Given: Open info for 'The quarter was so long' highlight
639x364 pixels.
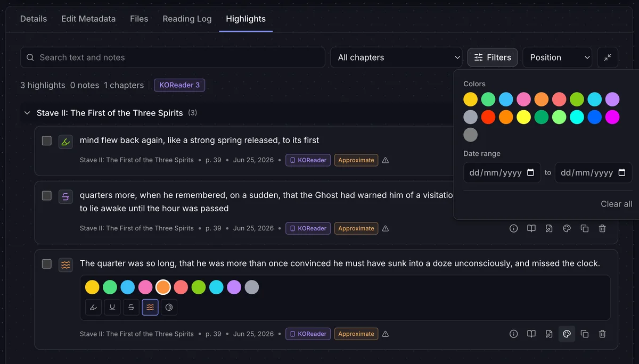Looking at the screenshot, I should (x=514, y=334).
